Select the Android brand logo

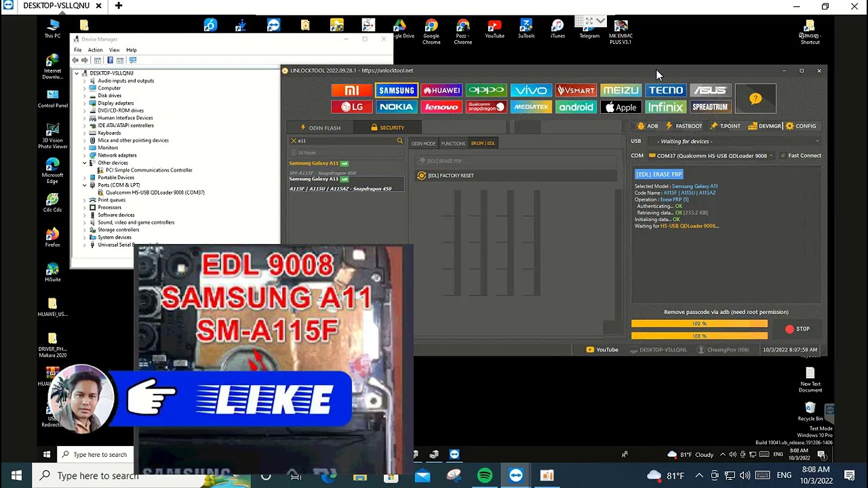coord(576,107)
